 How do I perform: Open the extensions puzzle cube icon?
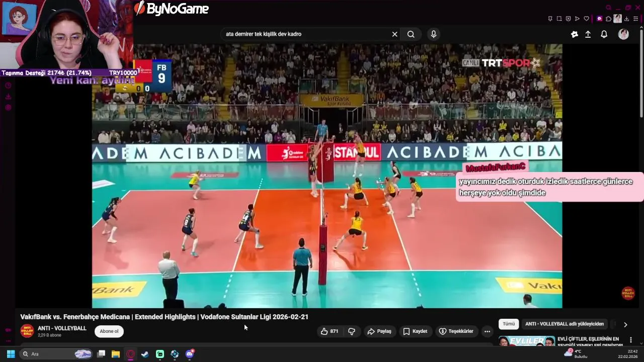tap(608, 19)
